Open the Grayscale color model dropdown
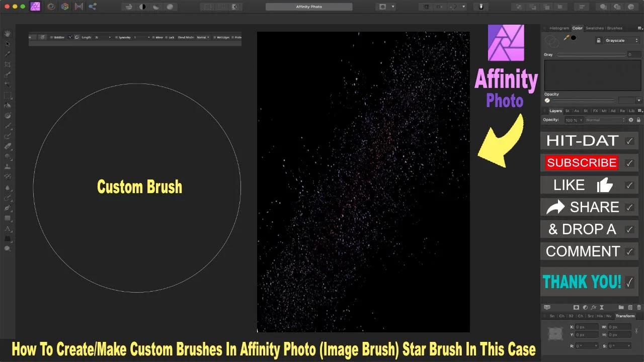 (622, 41)
